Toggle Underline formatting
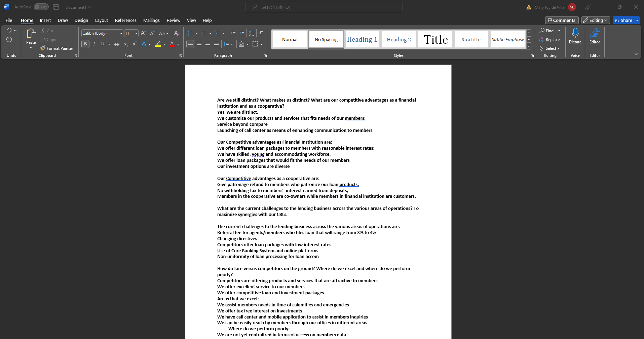644x339 pixels. [x=103, y=44]
